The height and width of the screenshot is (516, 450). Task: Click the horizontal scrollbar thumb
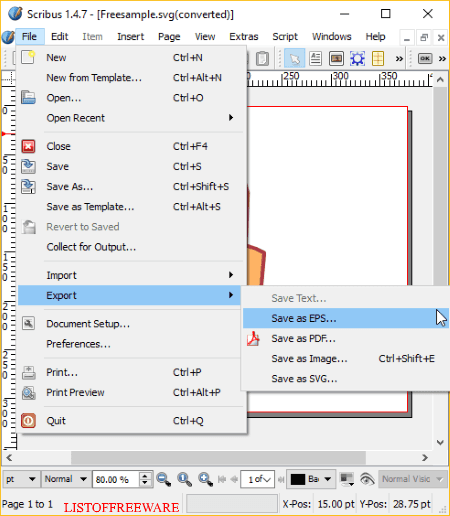click(x=218, y=458)
